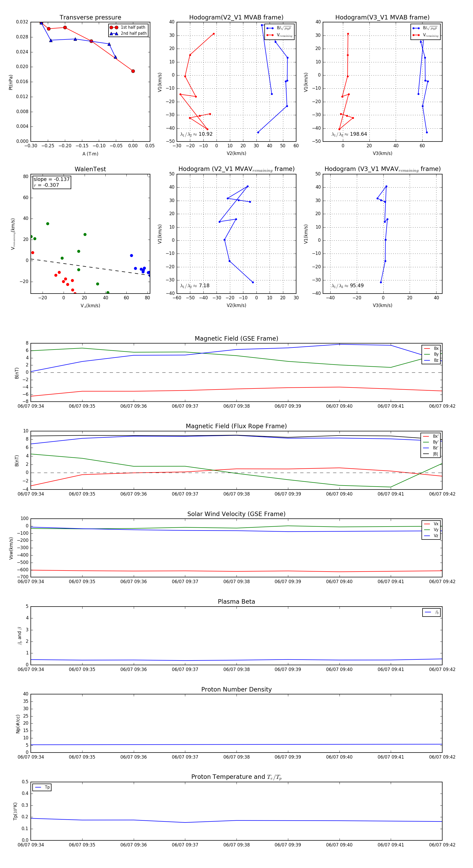473x868 pixels.
Task: Click the eigenvalue ratio 7.18 annotation
Action: click(194, 286)
